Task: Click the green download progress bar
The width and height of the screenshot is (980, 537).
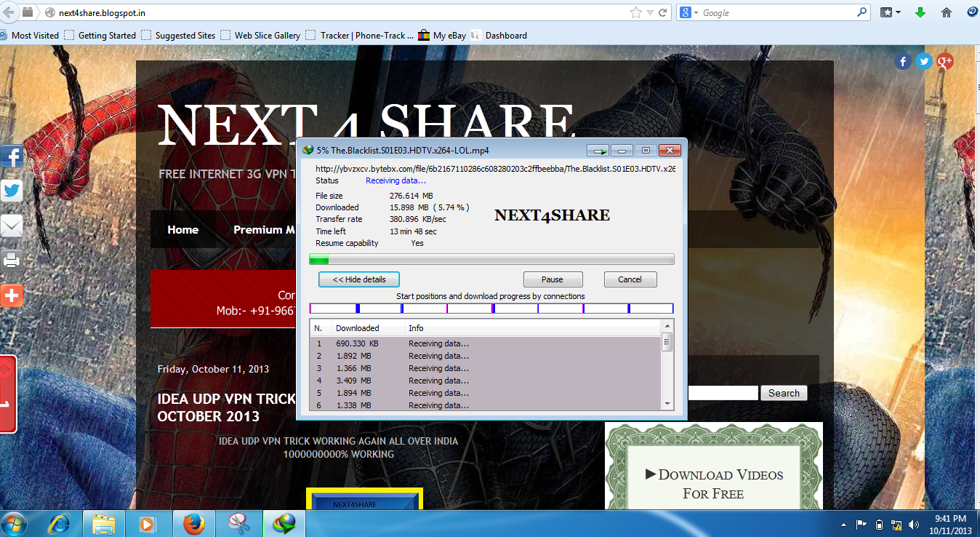Action: coord(491,259)
